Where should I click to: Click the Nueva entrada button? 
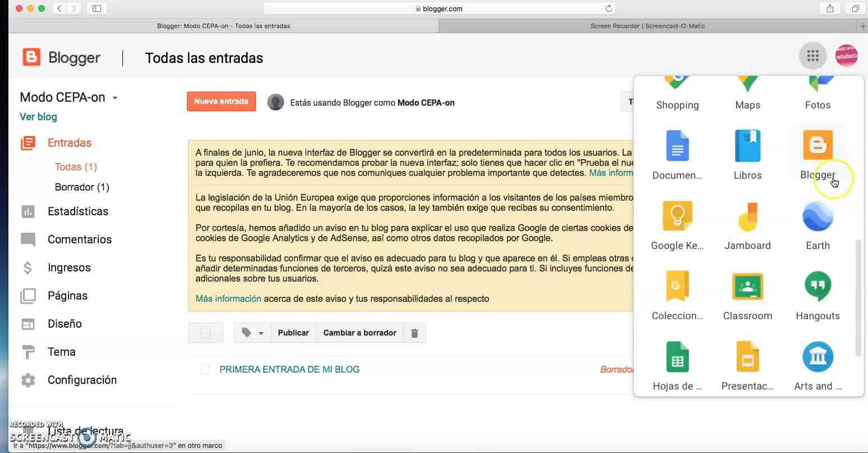click(221, 101)
